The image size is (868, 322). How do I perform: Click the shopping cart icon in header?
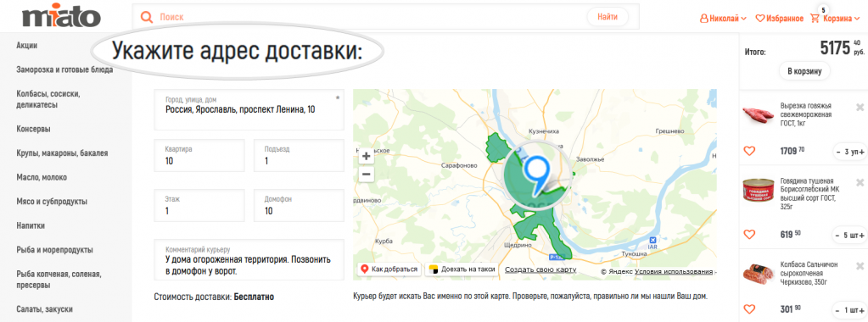(815, 19)
